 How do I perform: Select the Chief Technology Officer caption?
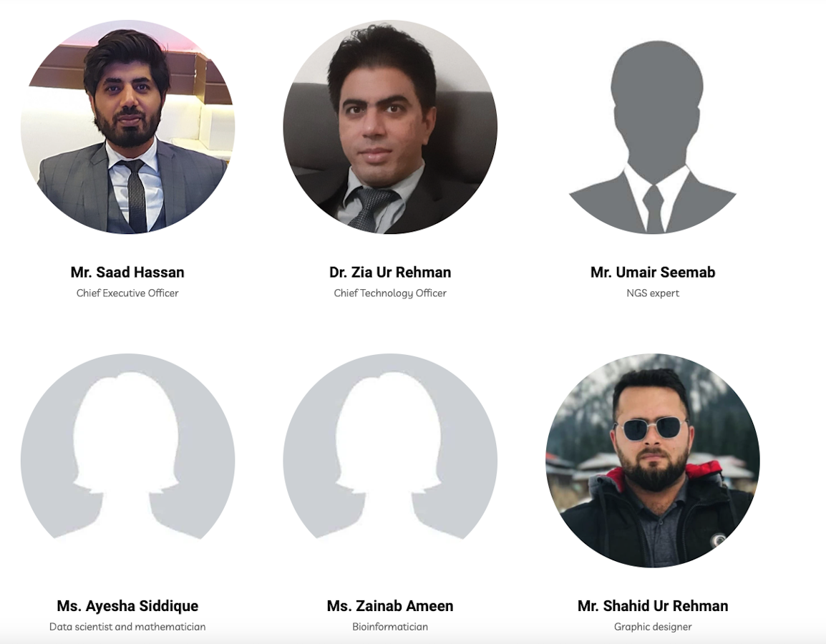point(390,293)
